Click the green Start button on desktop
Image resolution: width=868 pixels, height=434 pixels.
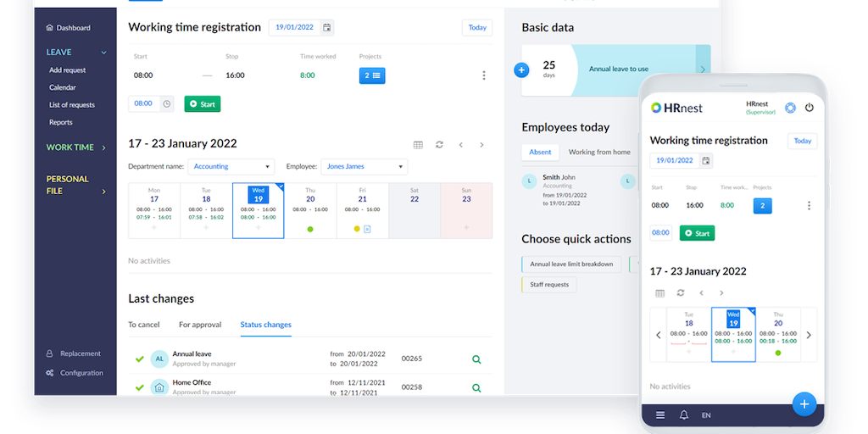coord(203,104)
